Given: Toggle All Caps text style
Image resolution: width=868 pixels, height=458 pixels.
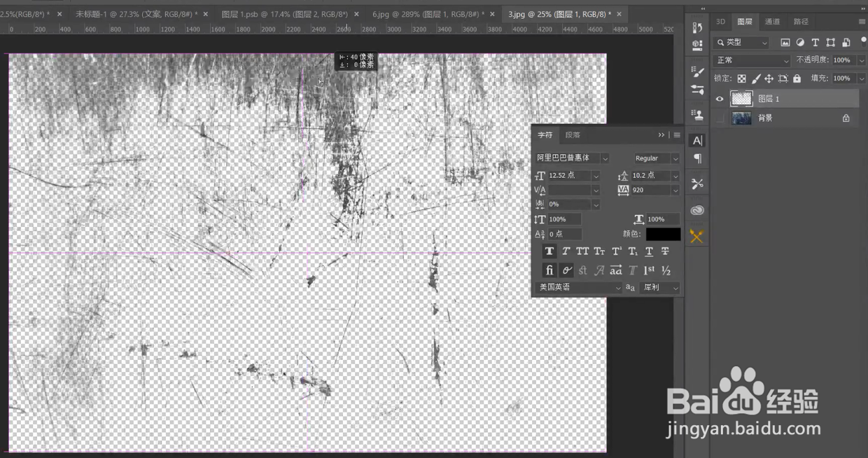Looking at the screenshot, I should pos(582,251).
